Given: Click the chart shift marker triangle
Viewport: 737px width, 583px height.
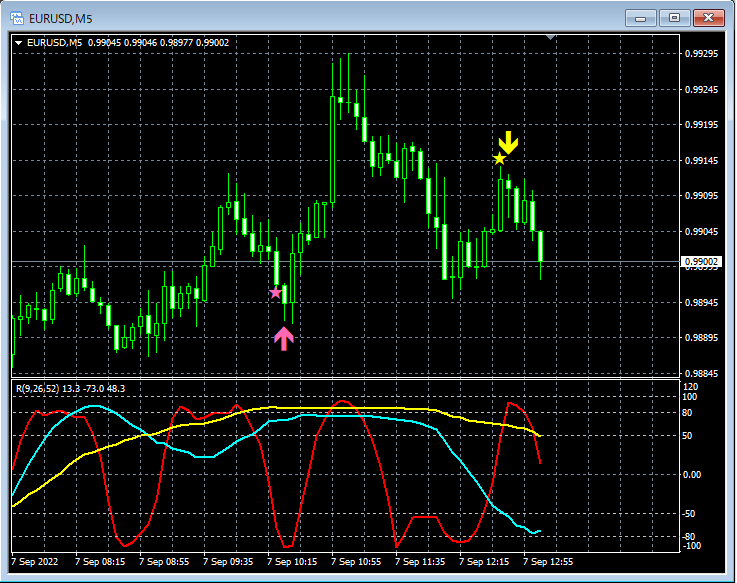Looking at the screenshot, I should [551, 37].
